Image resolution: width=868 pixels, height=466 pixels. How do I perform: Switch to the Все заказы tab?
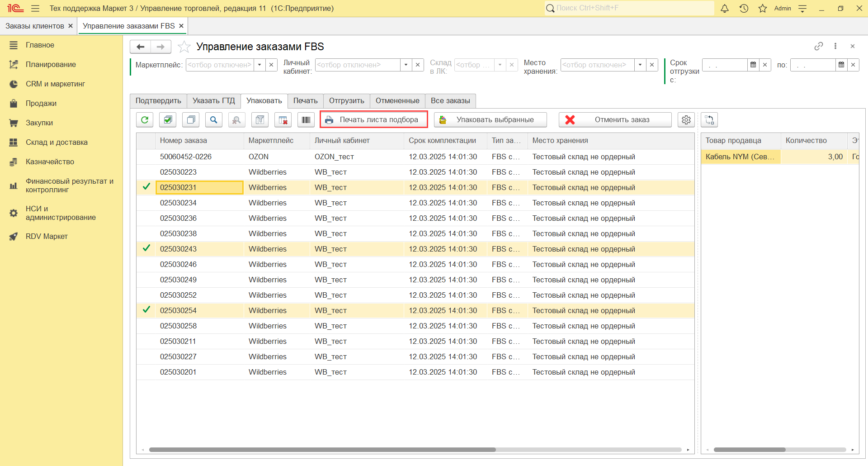pyautogui.click(x=450, y=100)
